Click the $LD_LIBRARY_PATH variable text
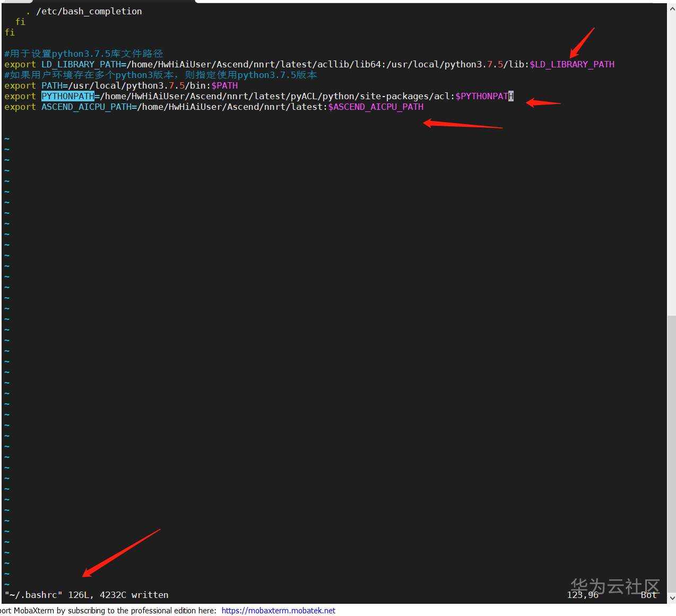Screen dimensions: 676x616 pyautogui.click(x=572, y=64)
